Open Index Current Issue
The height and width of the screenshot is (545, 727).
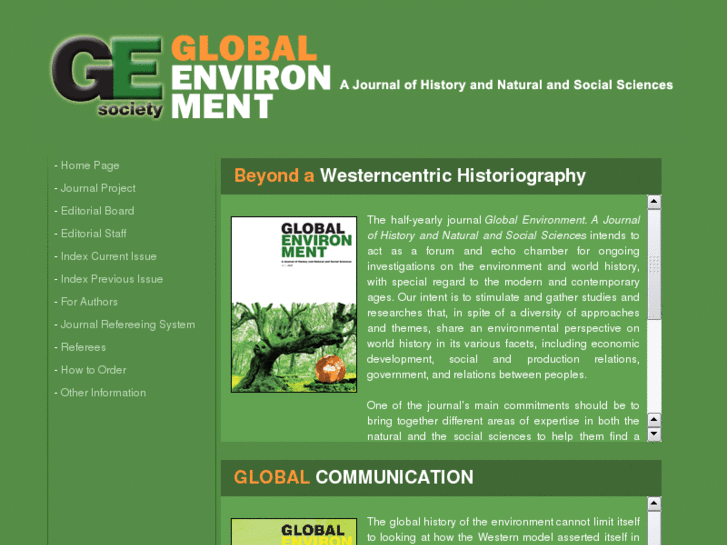tap(108, 256)
